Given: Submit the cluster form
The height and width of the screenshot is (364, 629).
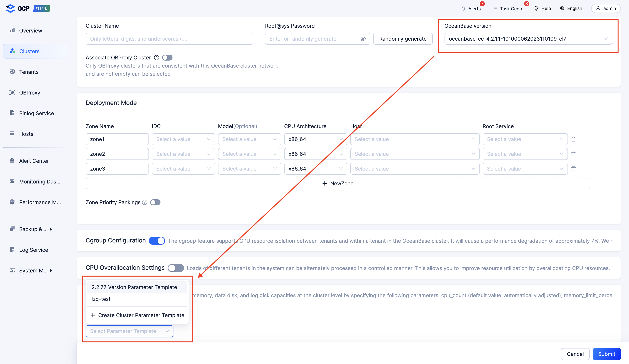Looking at the screenshot, I should [x=606, y=354].
